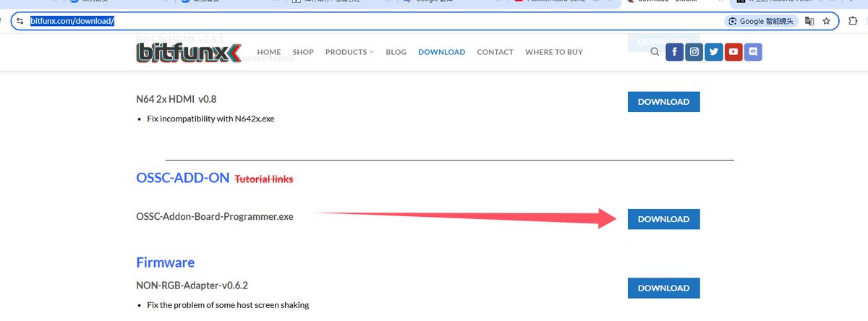The image size is (868, 321).
Task: Select the DOWNLOAD menu item
Action: click(x=442, y=52)
